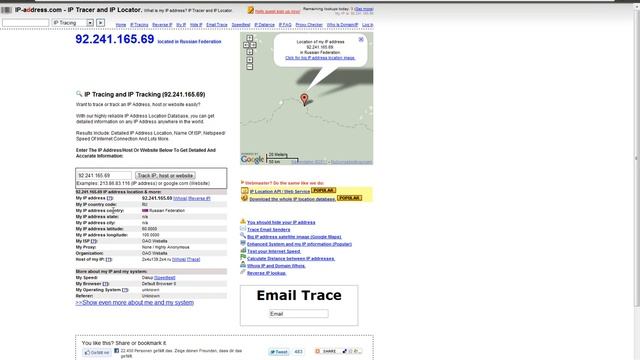Click the 'None / Highly Anonymous' proxy value

click(166, 247)
